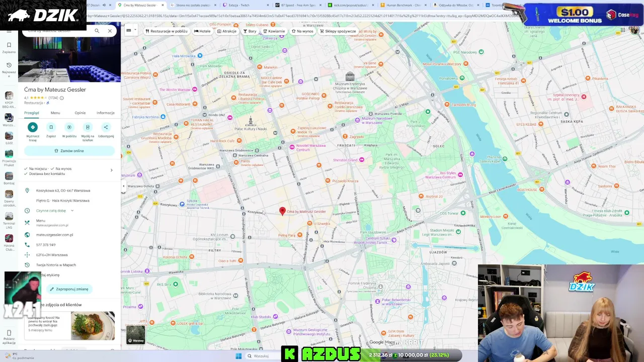
Task: Switch to the Przegląd tab
Action: (32, 113)
